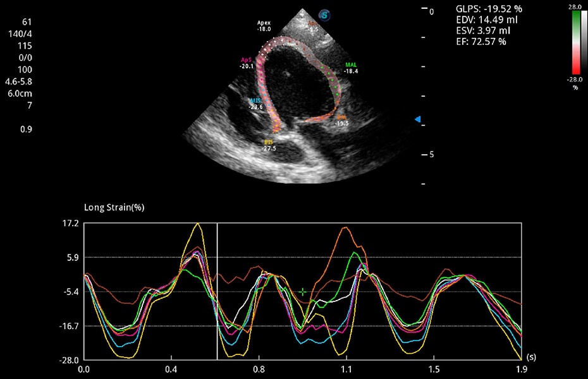The width and height of the screenshot is (588, 379).
Task: Click the green crosshair cursor on the strain graph
Action: tap(303, 292)
